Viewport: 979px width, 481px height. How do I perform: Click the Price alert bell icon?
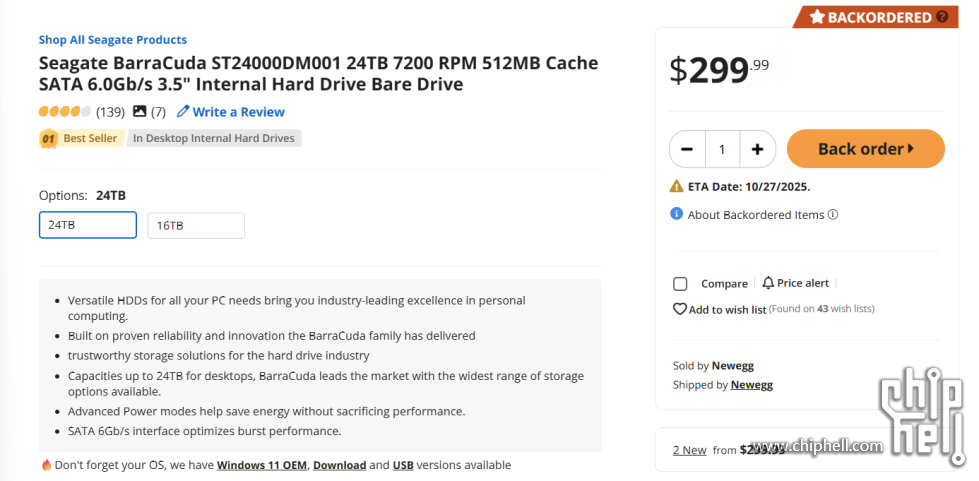click(768, 283)
